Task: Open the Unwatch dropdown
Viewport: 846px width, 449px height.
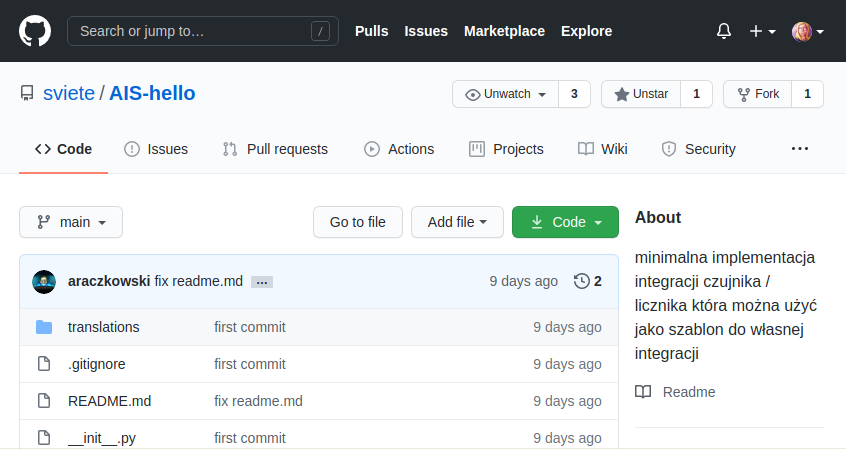Action: coord(506,94)
